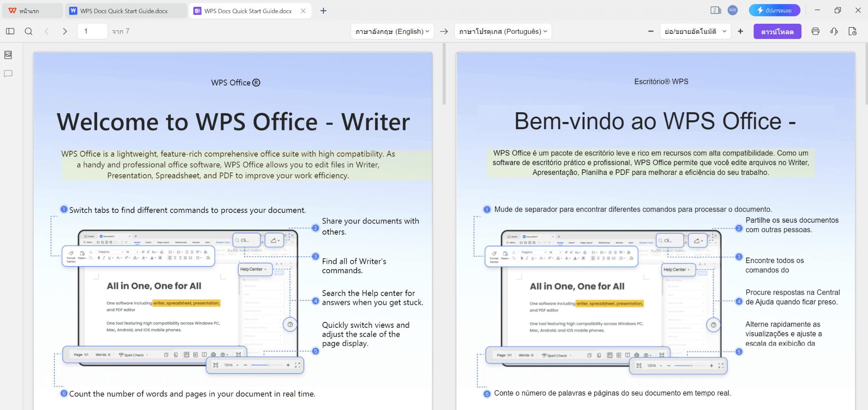Switch to the first WPS Docs Quick Start Guide tab

pyautogui.click(x=125, y=11)
